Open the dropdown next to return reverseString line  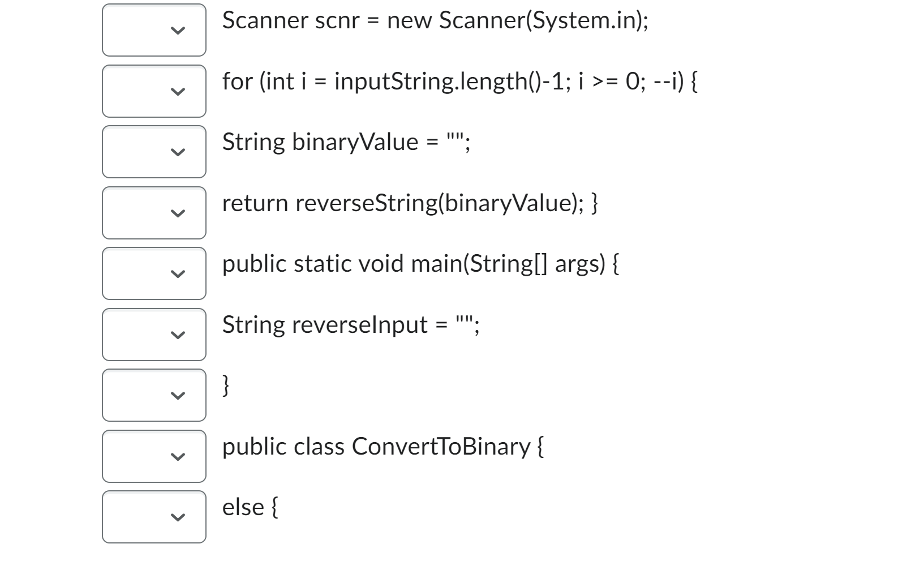pyautogui.click(x=153, y=213)
